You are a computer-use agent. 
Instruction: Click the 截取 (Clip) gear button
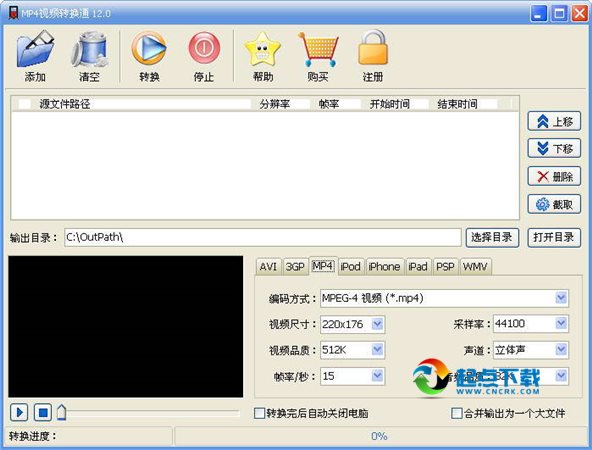click(x=554, y=204)
